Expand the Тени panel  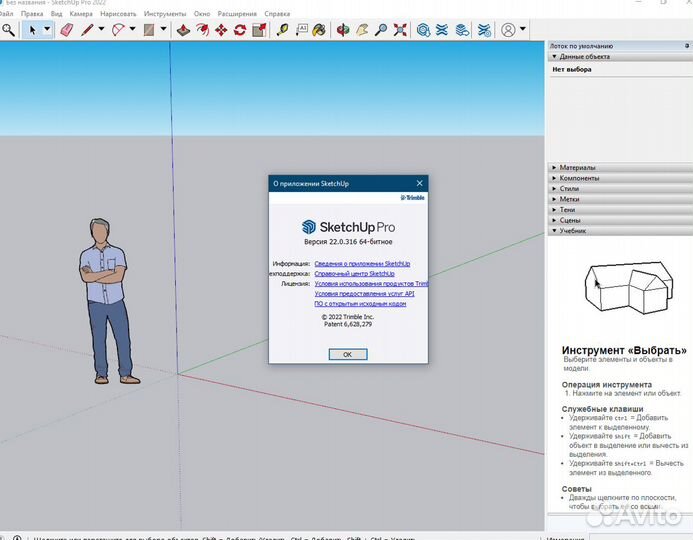click(x=620, y=210)
